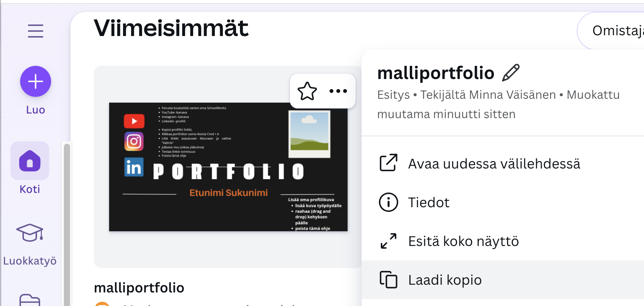644x306 pixels.
Task: Click the pencil icon to rename malliportfolio
Action: (510, 73)
